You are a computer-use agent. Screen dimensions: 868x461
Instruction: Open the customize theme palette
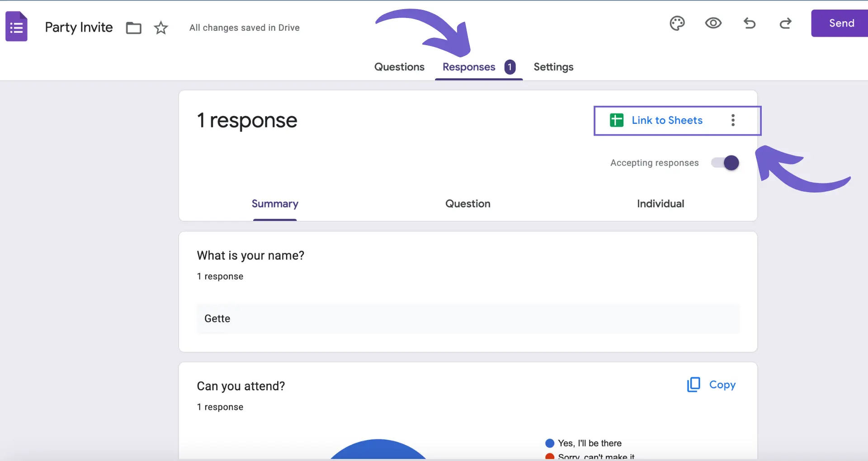pos(677,23)
